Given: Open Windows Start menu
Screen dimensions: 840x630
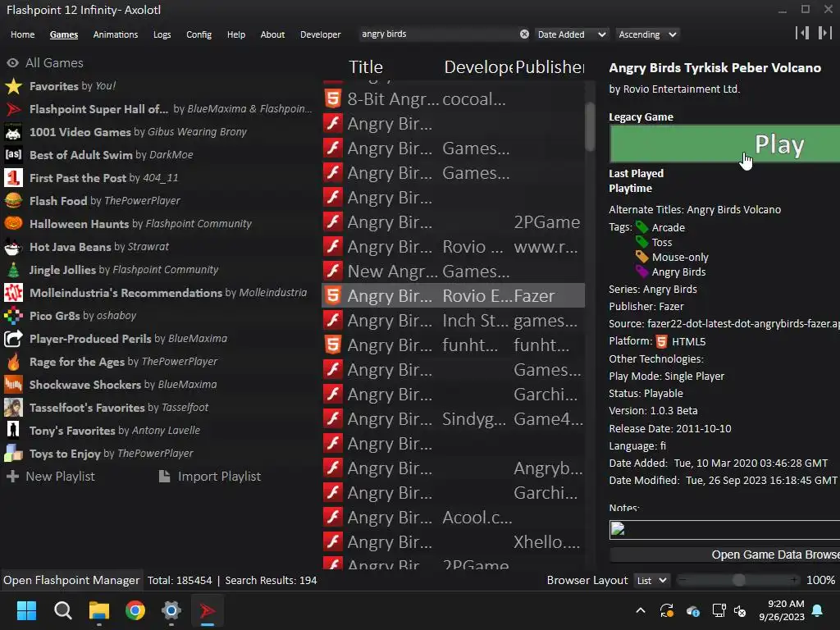Looking at the screenshot, I should point(26,610).
